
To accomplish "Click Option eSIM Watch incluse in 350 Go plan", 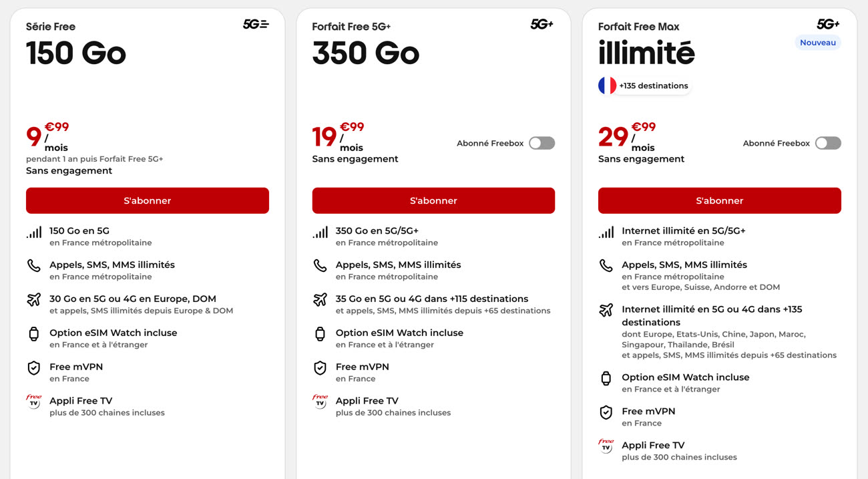I will point(399,333).
